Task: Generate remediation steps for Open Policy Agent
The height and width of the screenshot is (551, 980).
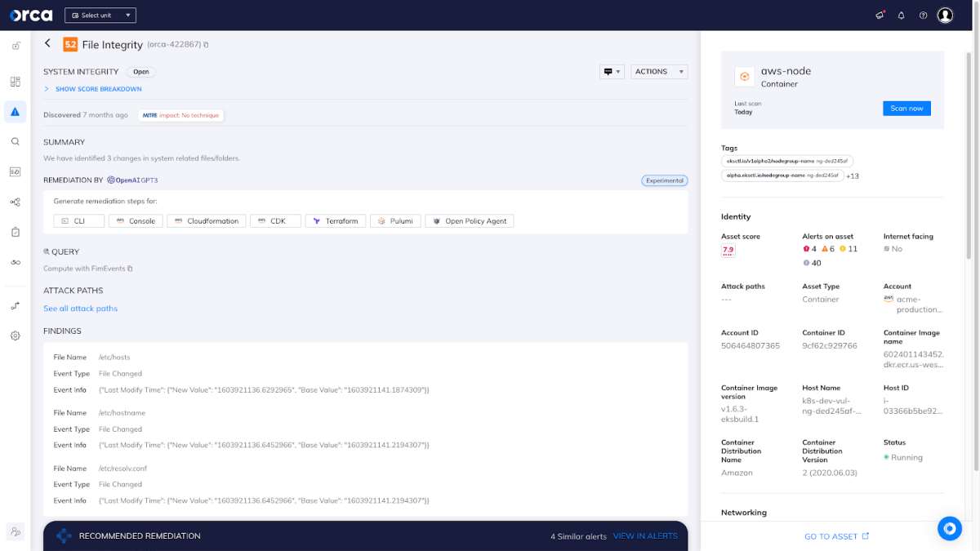Action: 470,221
